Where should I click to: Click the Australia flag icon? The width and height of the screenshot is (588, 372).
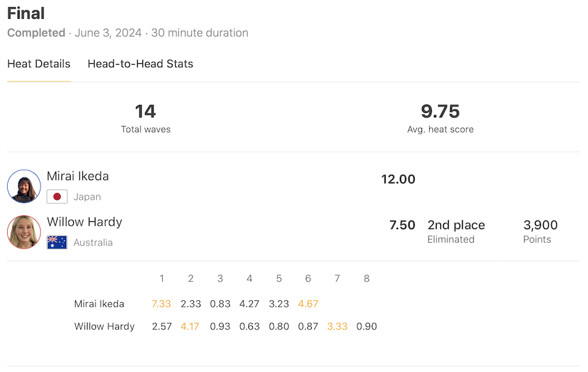(57, 242)
